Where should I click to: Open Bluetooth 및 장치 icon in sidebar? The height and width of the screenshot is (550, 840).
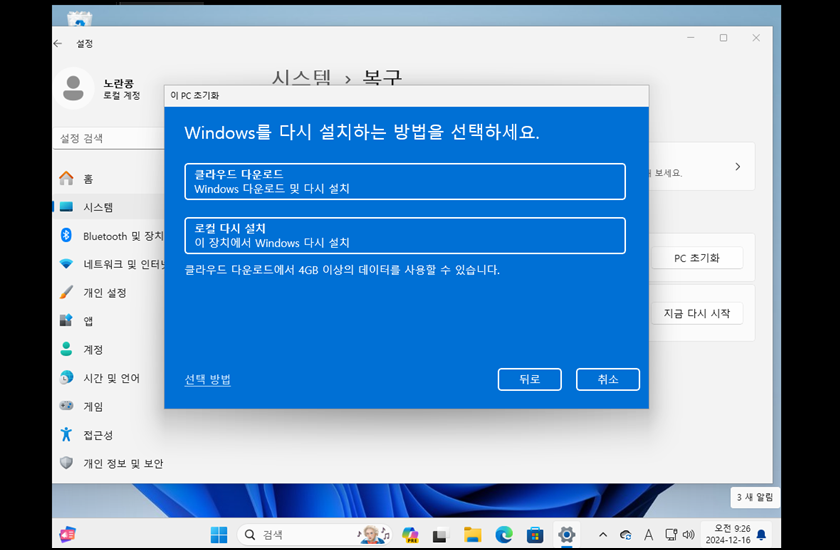pyautogui.click(x=66, y=235)
